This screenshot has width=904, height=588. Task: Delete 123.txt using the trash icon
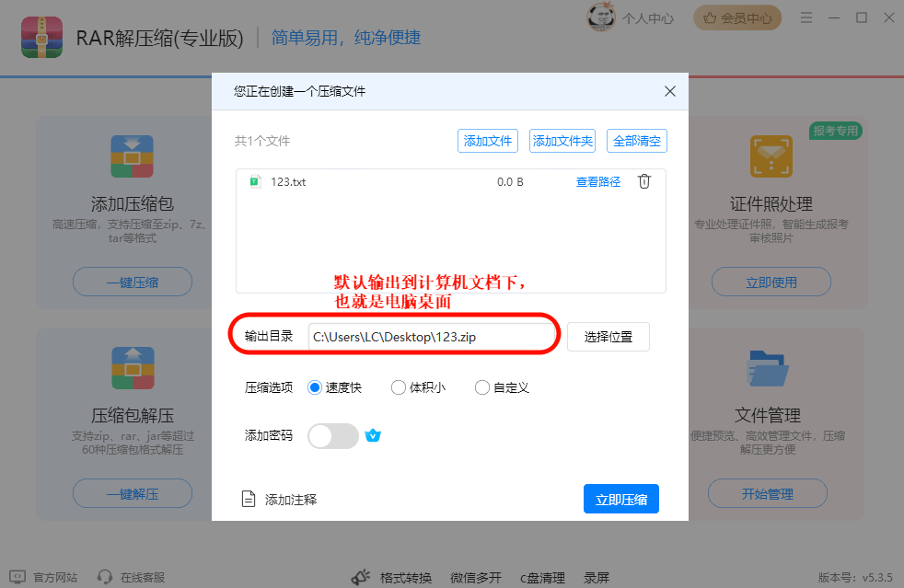(643, 181)
